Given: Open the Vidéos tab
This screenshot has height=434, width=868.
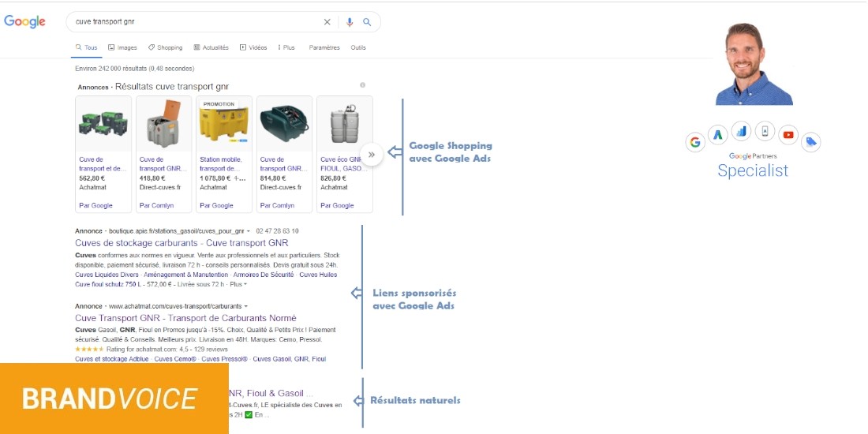Looking at the screenshot, I should [253, 47].
